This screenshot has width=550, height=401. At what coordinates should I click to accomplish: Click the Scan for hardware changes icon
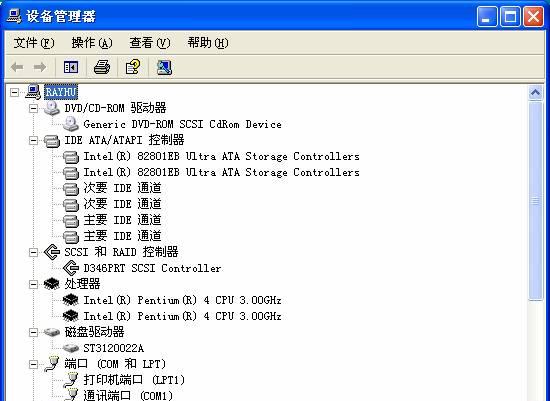(x=164, y=67)
